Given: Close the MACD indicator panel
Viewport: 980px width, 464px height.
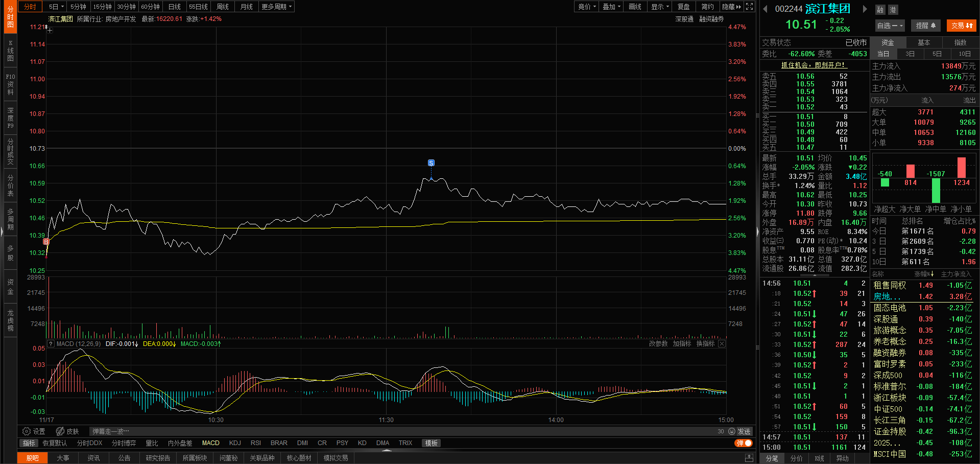Looking at the screenshot, I should tap(722, 344).
